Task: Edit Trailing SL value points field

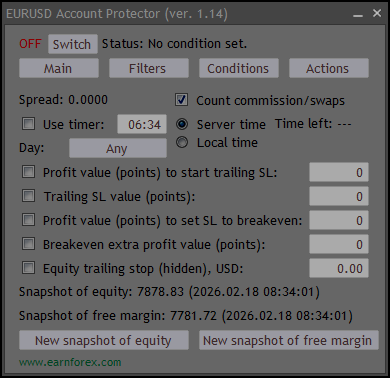Action: [339, 196]
